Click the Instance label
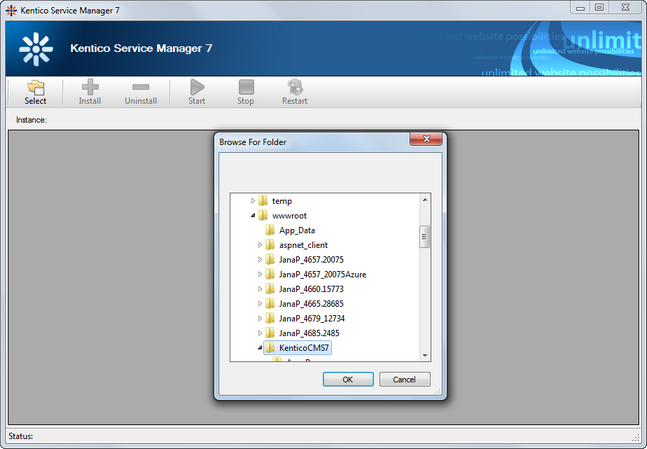 click(31, 120)
